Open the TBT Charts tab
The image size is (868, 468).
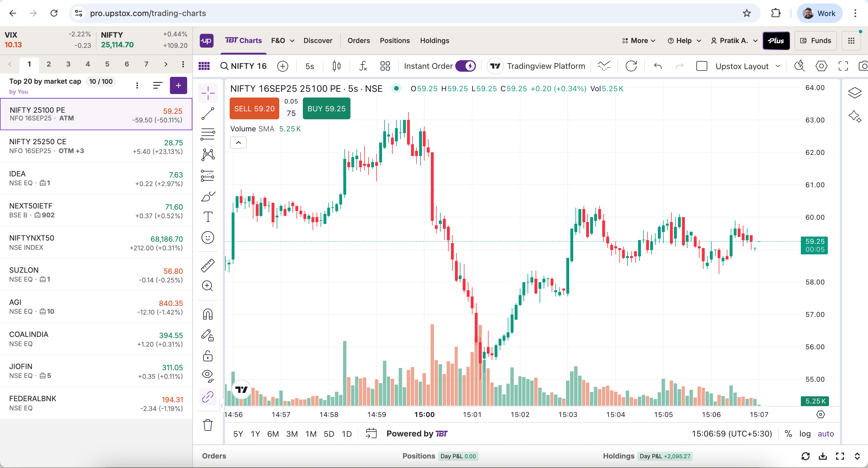(243, 41)
